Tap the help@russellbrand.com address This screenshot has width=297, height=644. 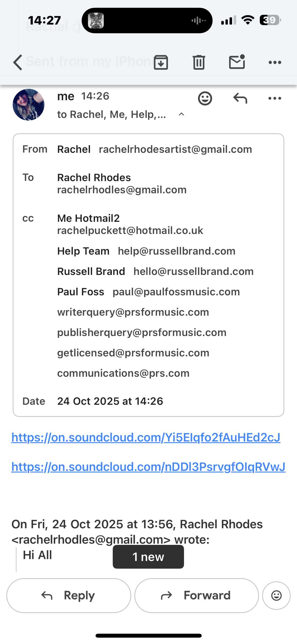pos(177,251)
